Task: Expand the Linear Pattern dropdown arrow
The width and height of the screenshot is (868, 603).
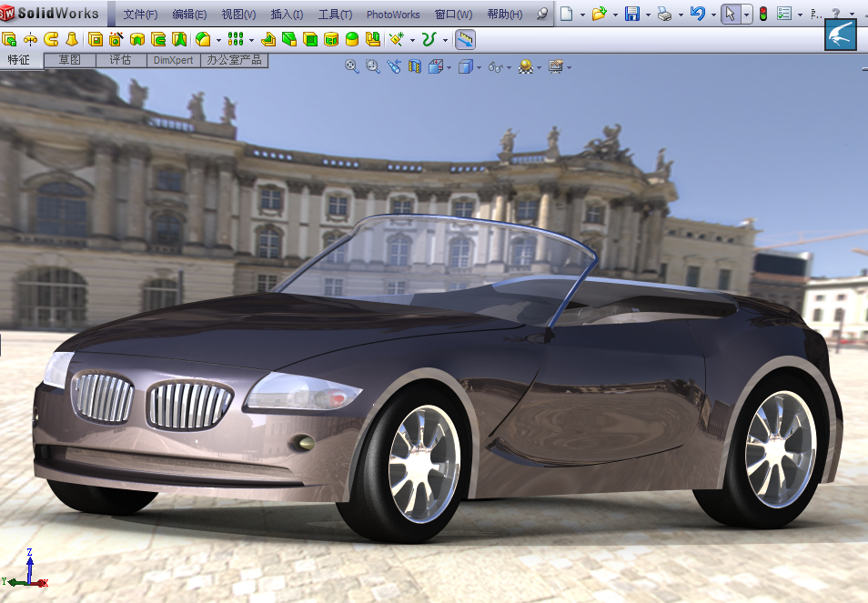Action: click(251, 40)
